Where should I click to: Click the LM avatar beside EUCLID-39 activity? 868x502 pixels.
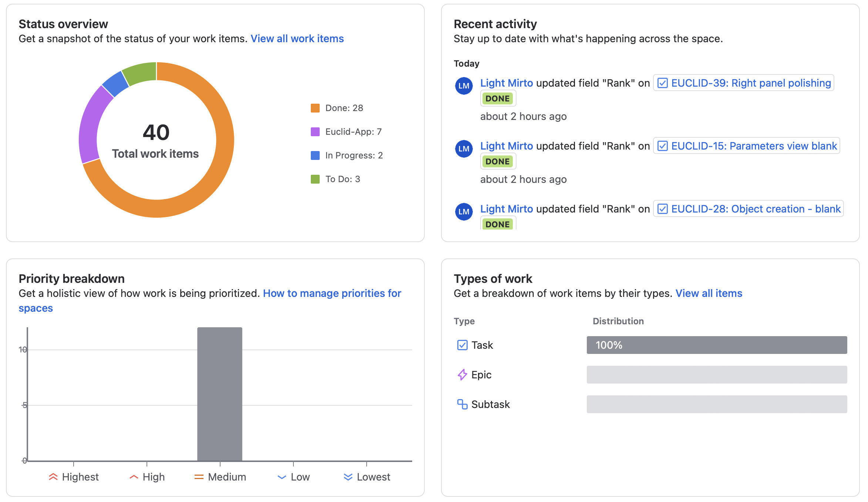(464, 86)
